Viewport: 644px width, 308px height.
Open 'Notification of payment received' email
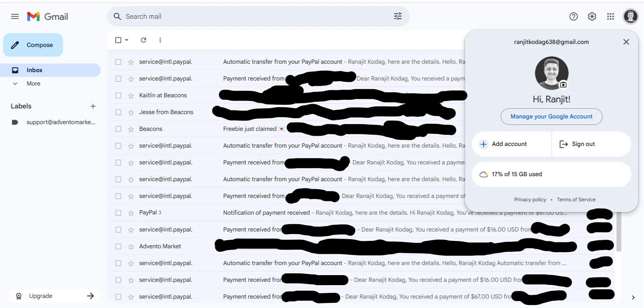pyautogui.click(x=361, y=213)
